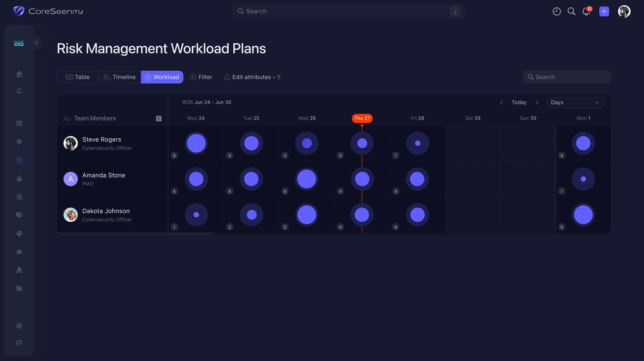Open the megaphone announcements sidebar icon
Viewport: 644px width, 361px height.
point(19,343)
